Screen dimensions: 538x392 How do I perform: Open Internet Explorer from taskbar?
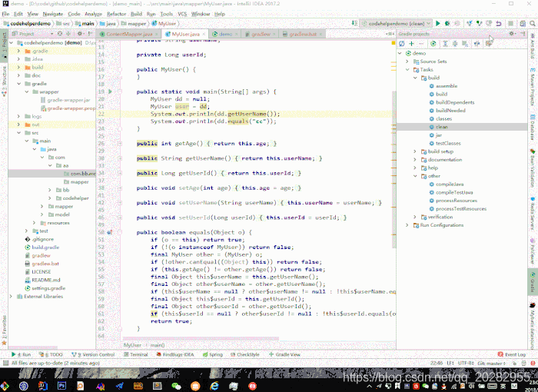coord(214,386)
